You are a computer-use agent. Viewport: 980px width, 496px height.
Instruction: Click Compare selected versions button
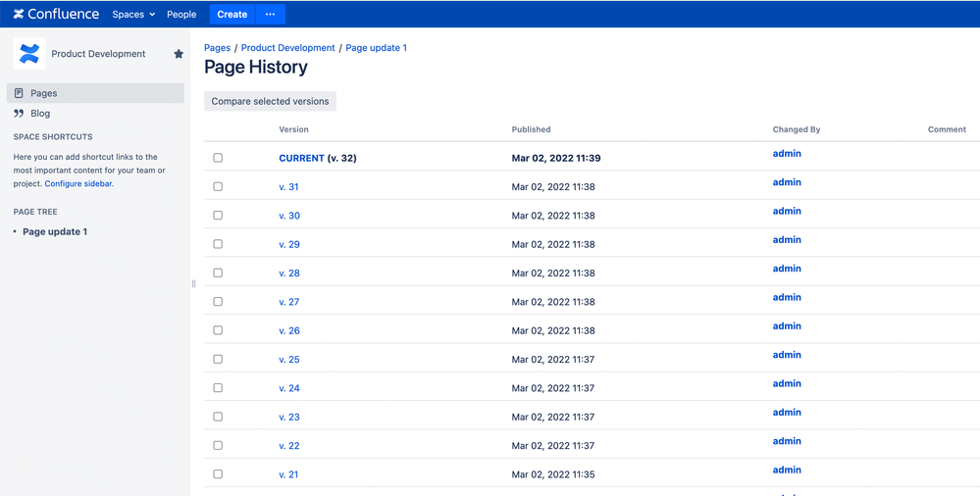point(270,101)
